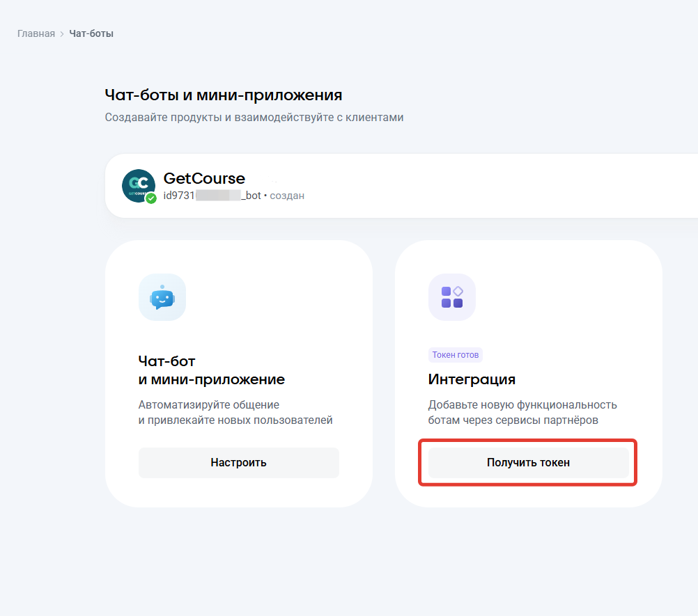Click the GetCourse bot name
698x616 pixels.
203,178
